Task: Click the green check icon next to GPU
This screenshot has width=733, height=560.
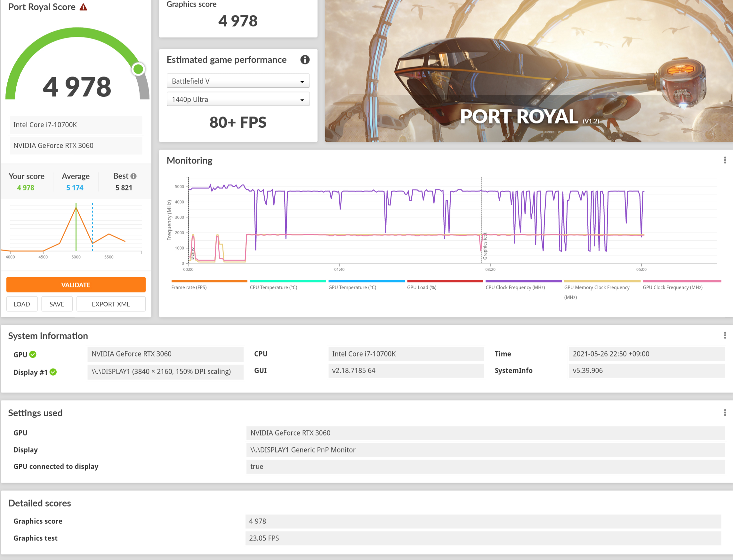Action: coord(33,354)
